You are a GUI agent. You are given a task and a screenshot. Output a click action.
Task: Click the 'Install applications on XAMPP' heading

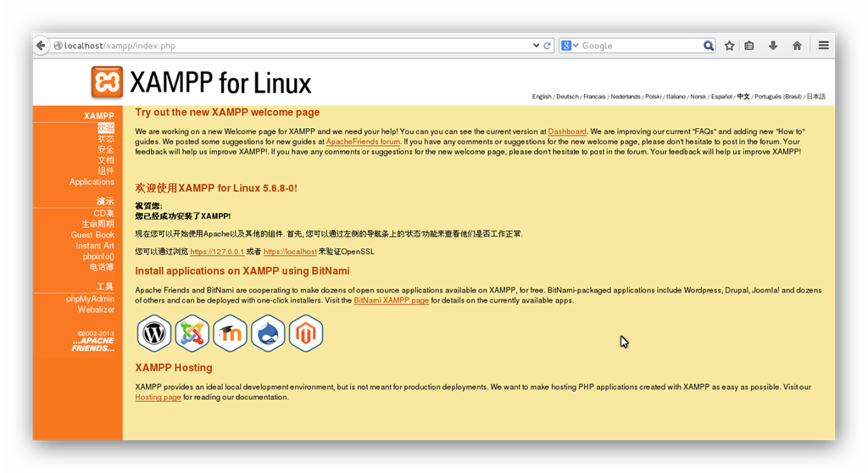242,271
